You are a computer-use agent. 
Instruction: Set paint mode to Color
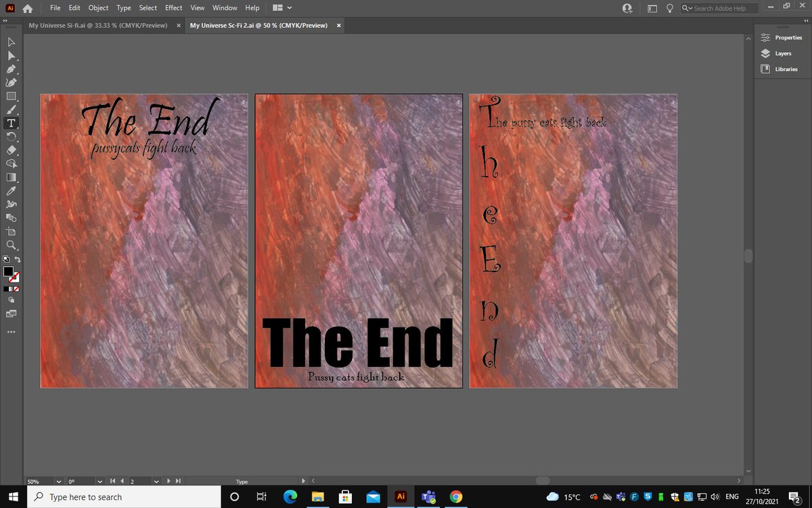(x=6, y=289)
